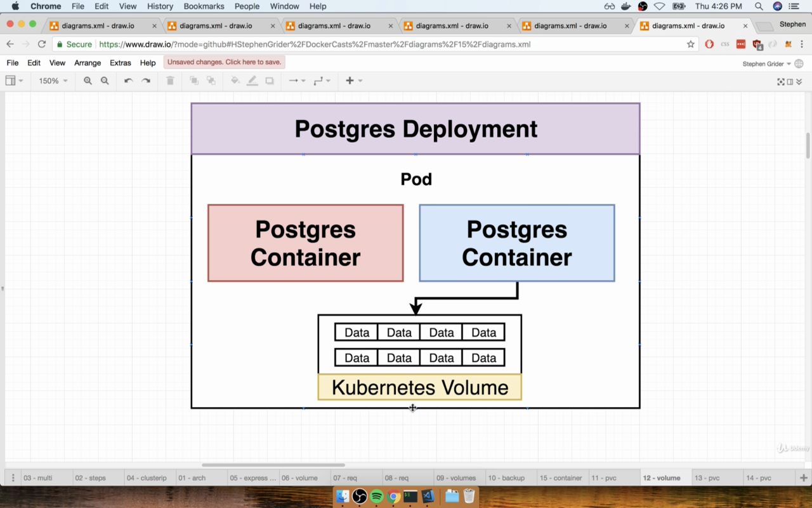Switch to the 14 - pvc page tab

(768, 478)
